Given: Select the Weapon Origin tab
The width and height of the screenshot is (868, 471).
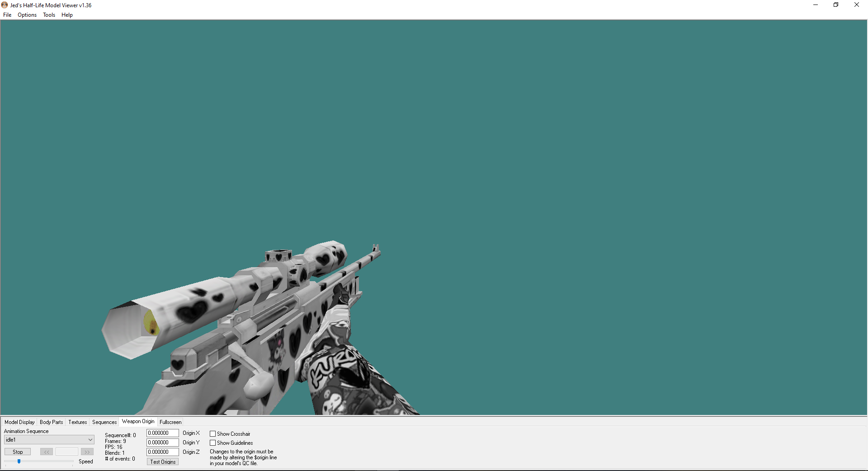Looking at the screenshot, I should click(138, 421).
